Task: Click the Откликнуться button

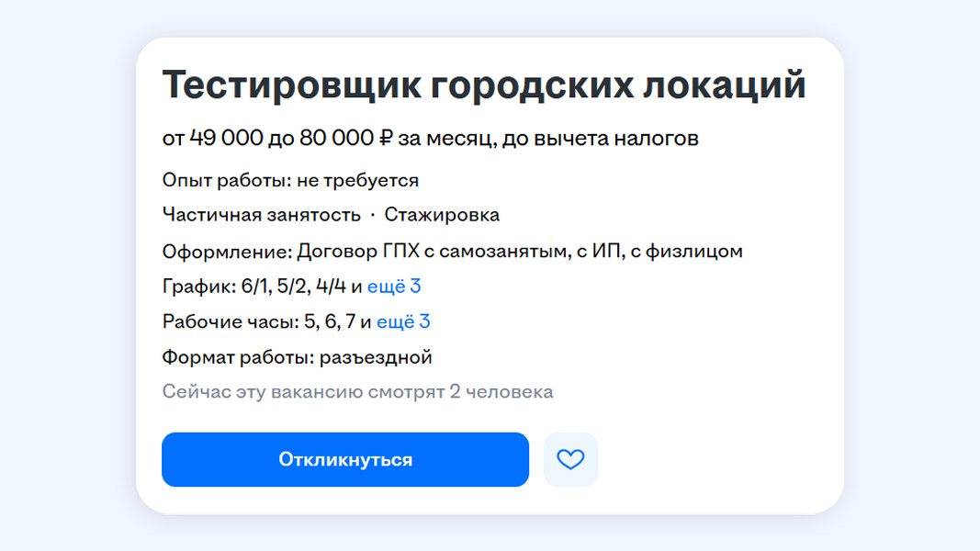Action: pyautogui.click(x=345, y=459)
